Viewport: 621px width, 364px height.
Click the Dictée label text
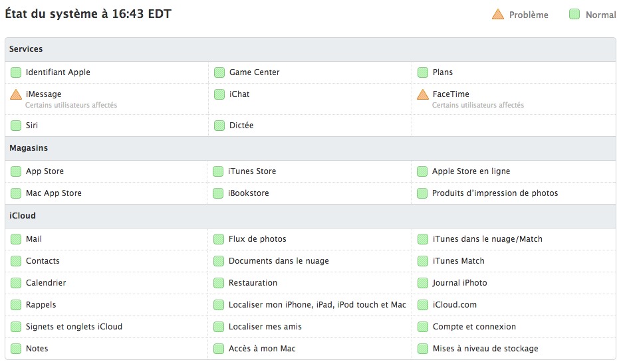(x=241, y=126)
